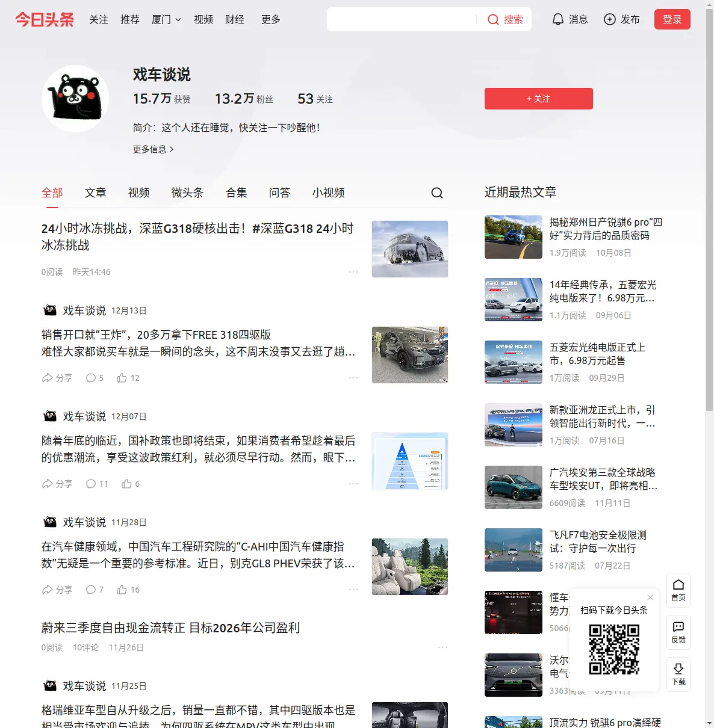This screenshot has height=728, width=714.
Task: Open the 今日头条 logo homepage
Action: pos(45,19)
